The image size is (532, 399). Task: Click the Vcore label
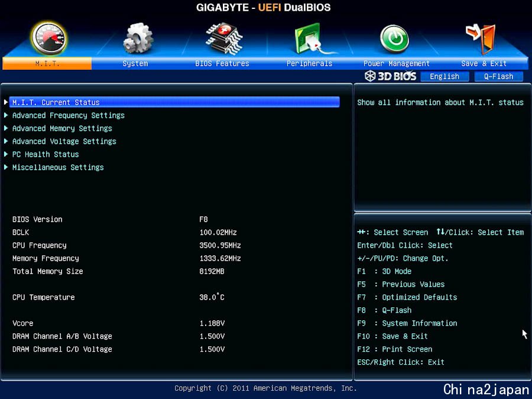pos(22,323)
